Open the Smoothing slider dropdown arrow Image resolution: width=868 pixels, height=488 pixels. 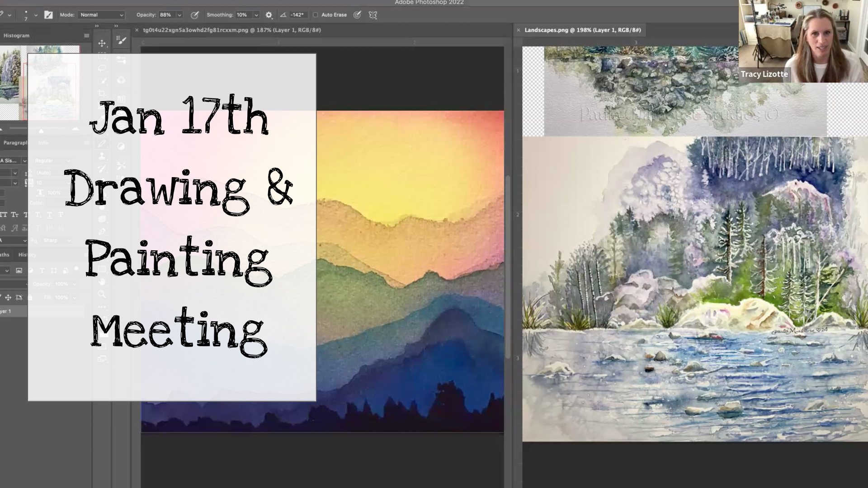click(256, 15)
